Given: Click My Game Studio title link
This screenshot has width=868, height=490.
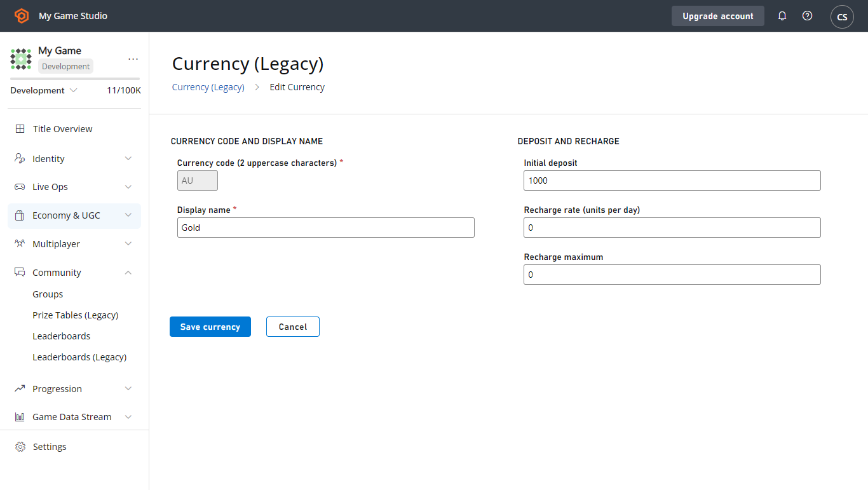Looking at the screenshot, I should click(73, 16).
